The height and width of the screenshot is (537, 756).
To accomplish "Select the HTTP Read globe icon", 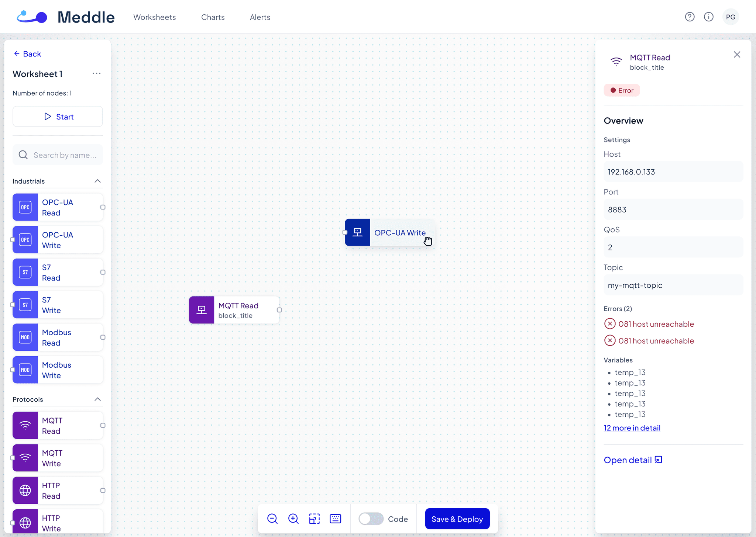I will [25, 491].
